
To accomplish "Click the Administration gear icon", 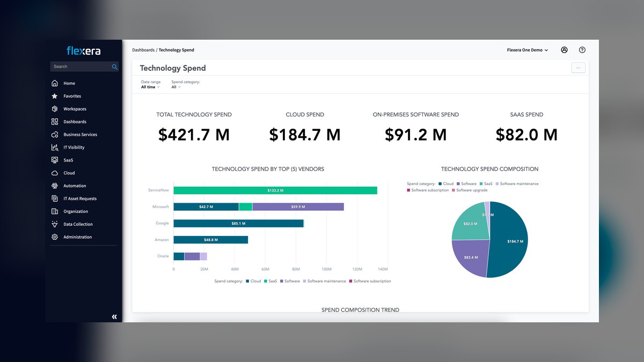I will (x=55, y=237).
